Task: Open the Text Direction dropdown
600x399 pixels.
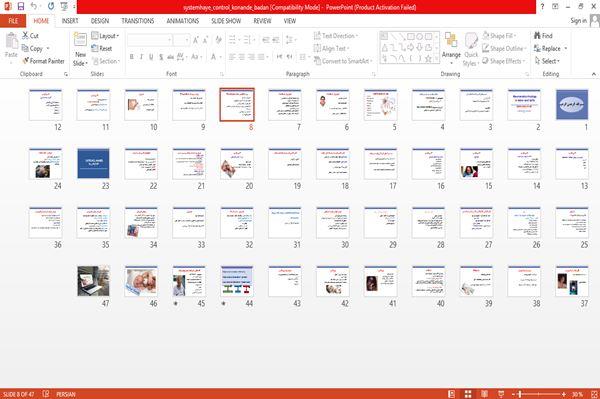Action: [336, 36]
